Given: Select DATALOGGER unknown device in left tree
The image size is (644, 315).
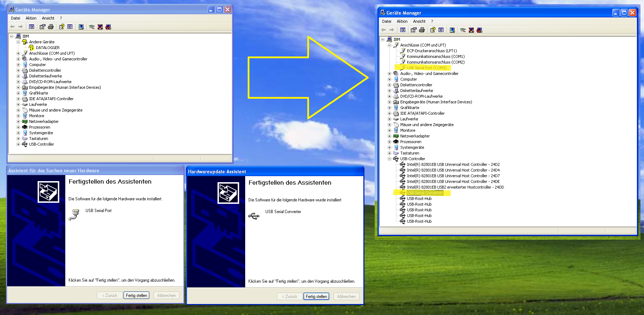Looking at the screenshot, I should click(x=48, y=48).
